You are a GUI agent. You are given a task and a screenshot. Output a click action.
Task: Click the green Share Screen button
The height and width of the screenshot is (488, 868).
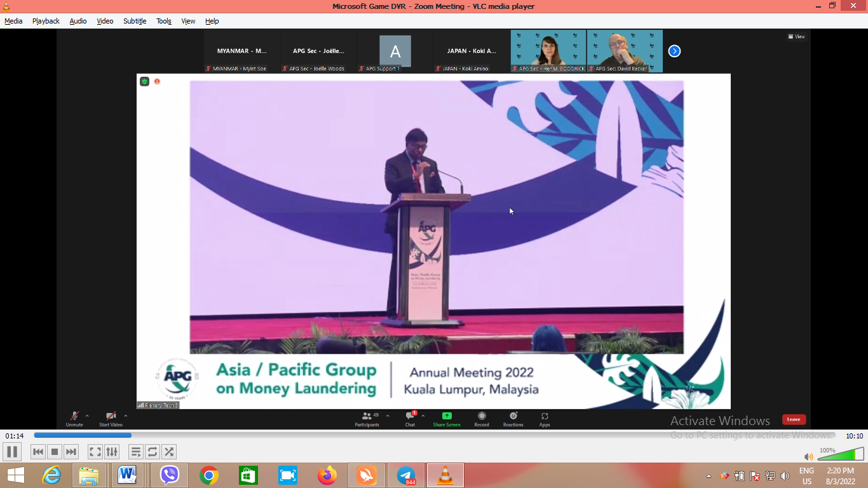tap(447, 419)
